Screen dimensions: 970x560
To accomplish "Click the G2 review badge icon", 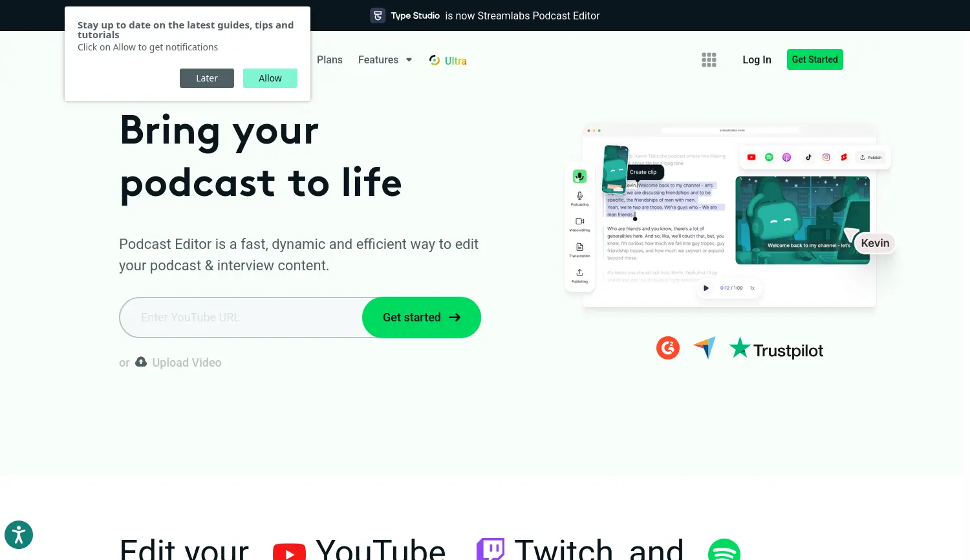I will point(668,348).
